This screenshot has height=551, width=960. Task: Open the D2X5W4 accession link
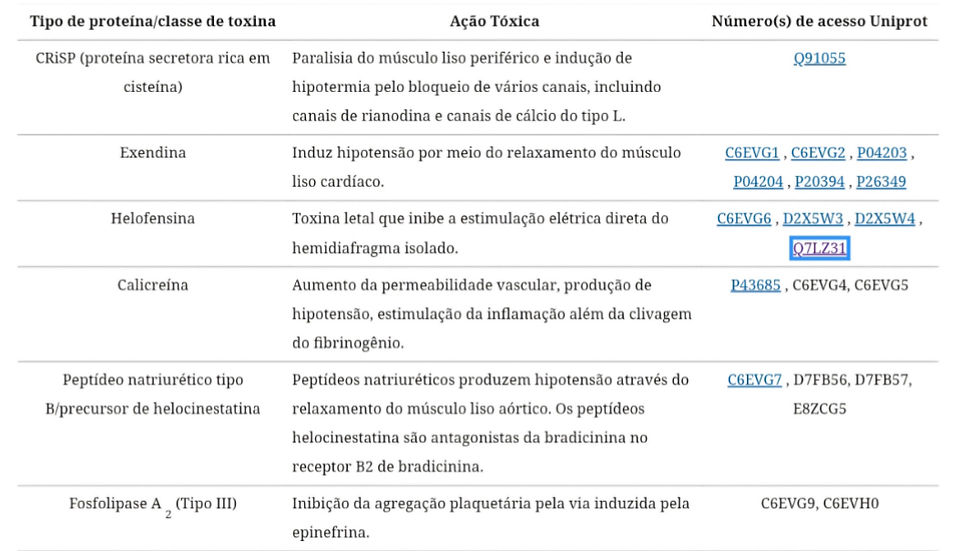[885, 219]
